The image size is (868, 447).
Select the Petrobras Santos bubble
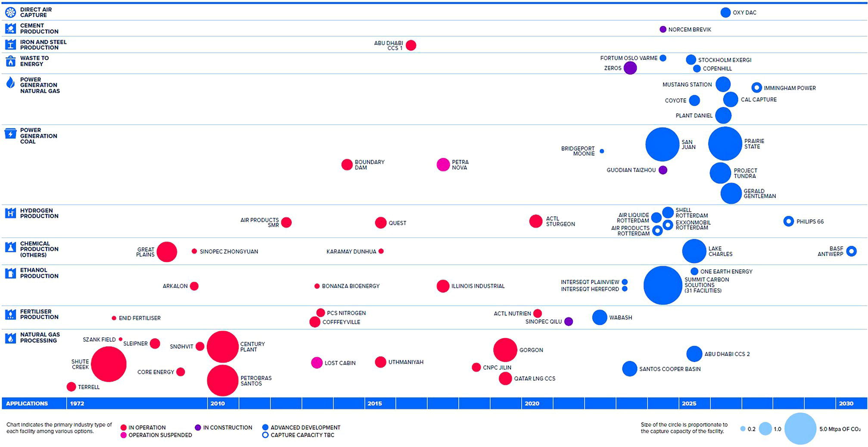[x=223, y=381]
